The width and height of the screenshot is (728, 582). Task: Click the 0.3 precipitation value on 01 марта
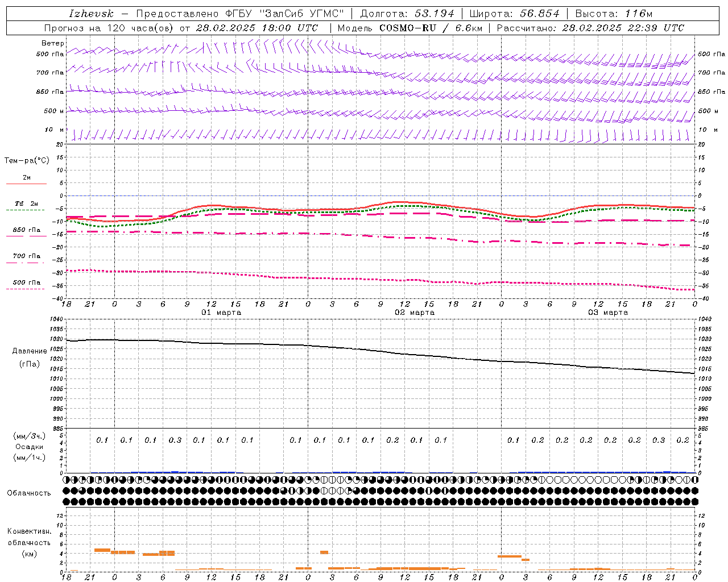tap(175, 440)
